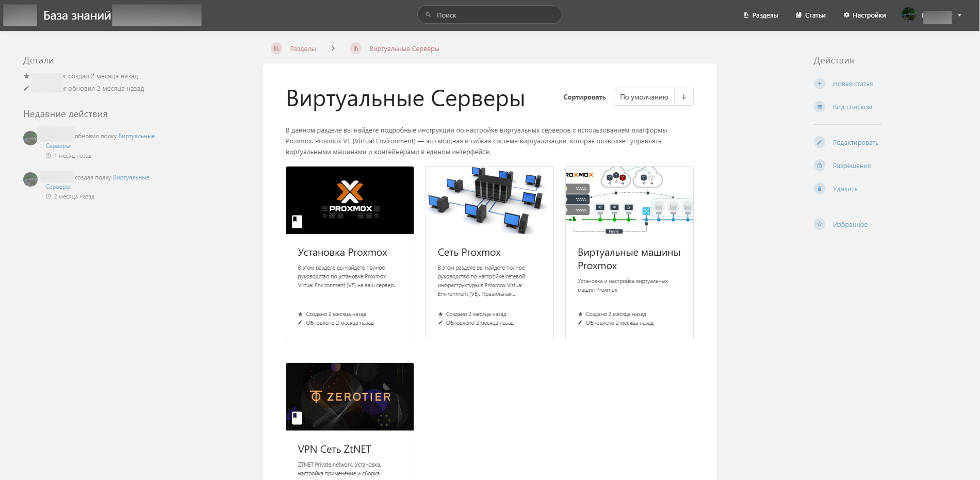Click the Разделы breadcrumb icon

click(x=276, y=48)
